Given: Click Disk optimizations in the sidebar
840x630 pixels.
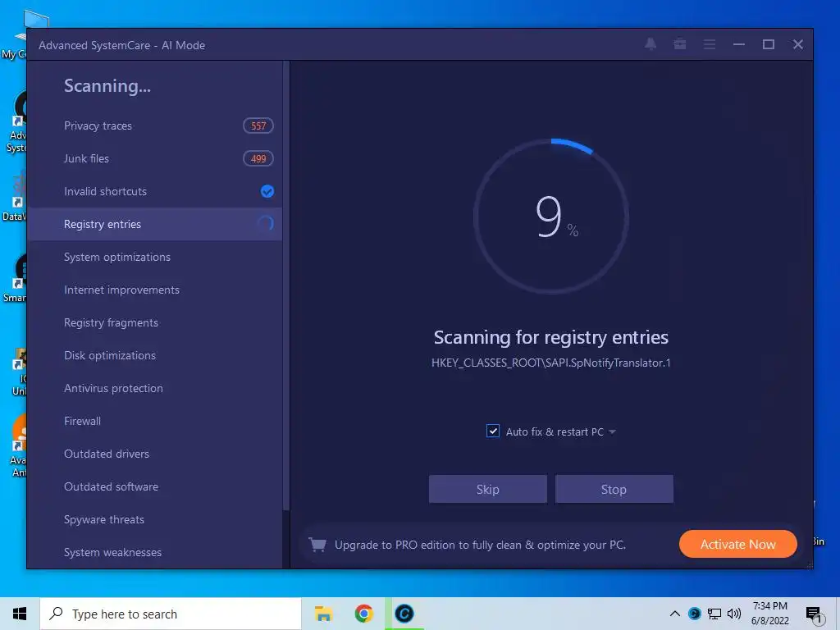Looking at the screenshot, I should coord(154,355).
